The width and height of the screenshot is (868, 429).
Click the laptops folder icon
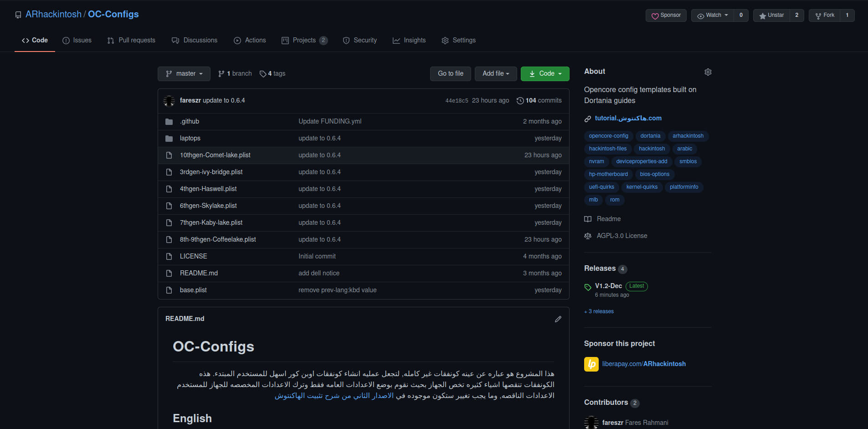(169, 139)
